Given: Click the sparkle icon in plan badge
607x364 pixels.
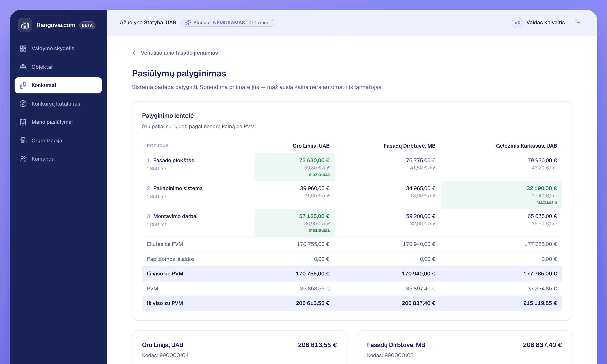Looking at the screenshot, I should click(x=188, y=23).
